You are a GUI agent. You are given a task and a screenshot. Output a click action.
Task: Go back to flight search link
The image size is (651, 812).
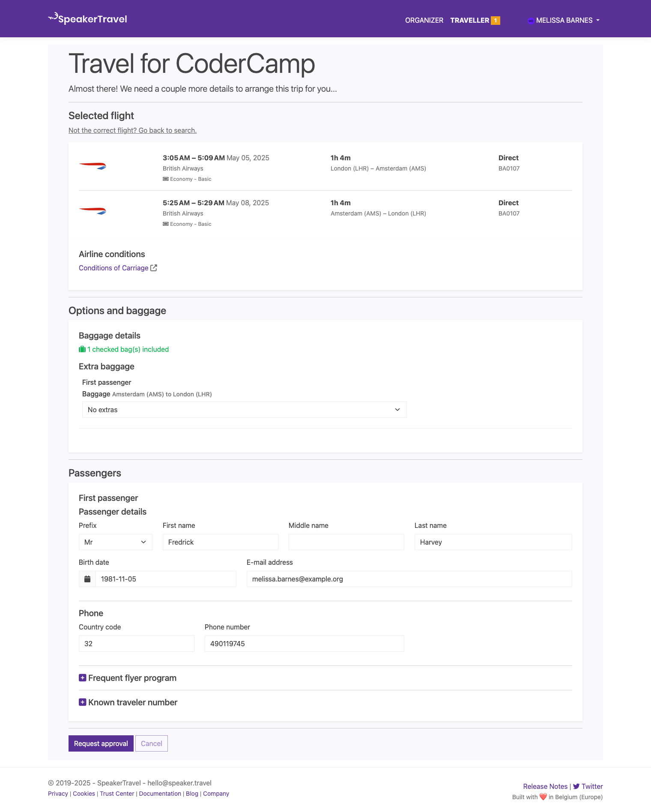(132, 130)
